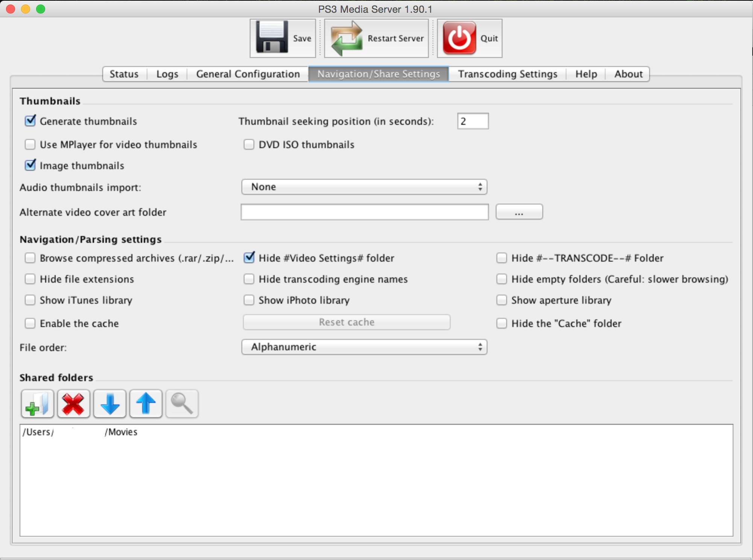The width and height of the screenshot is (753, 560).
Task: Enable DVD ISO thumbnails
Action: tap(249, 144)
